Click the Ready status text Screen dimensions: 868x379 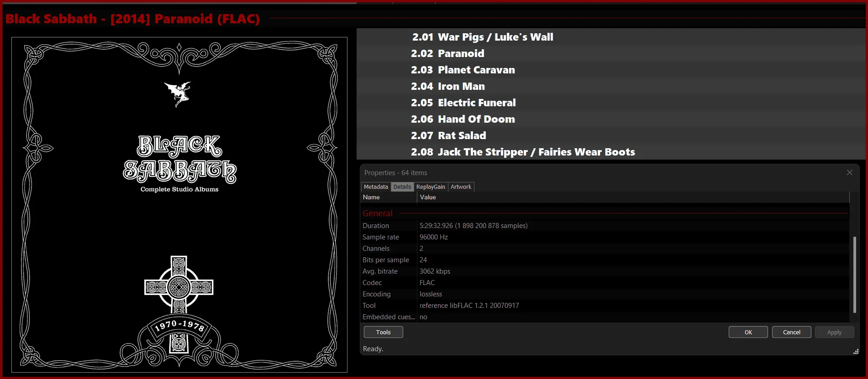click(373, 349)
